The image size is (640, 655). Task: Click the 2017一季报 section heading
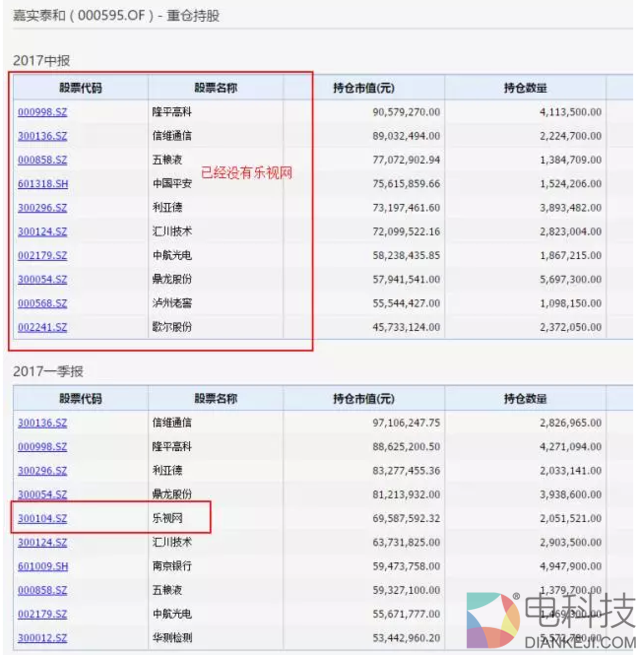click(48, 371)
